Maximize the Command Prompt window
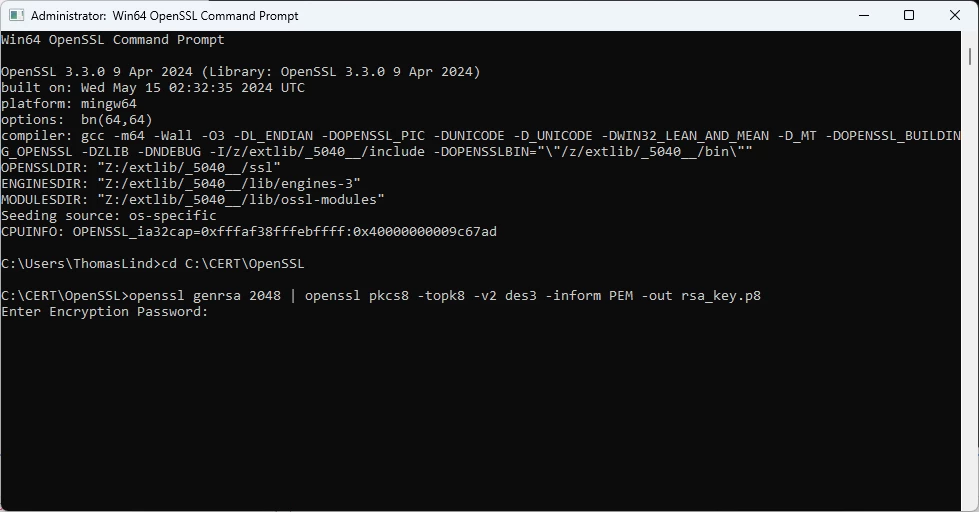979x512 pixels. 909,15
